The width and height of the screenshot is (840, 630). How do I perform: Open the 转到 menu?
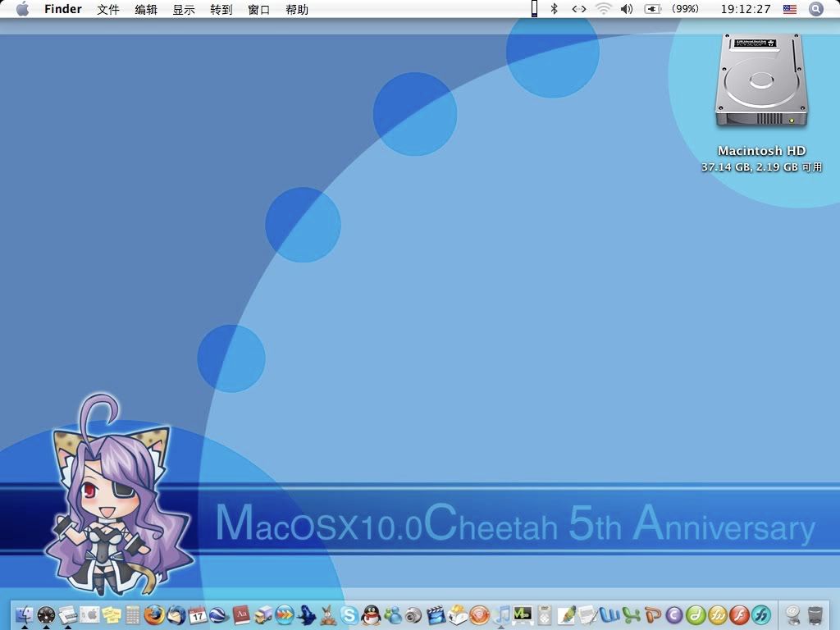click(x=221, y=9)
